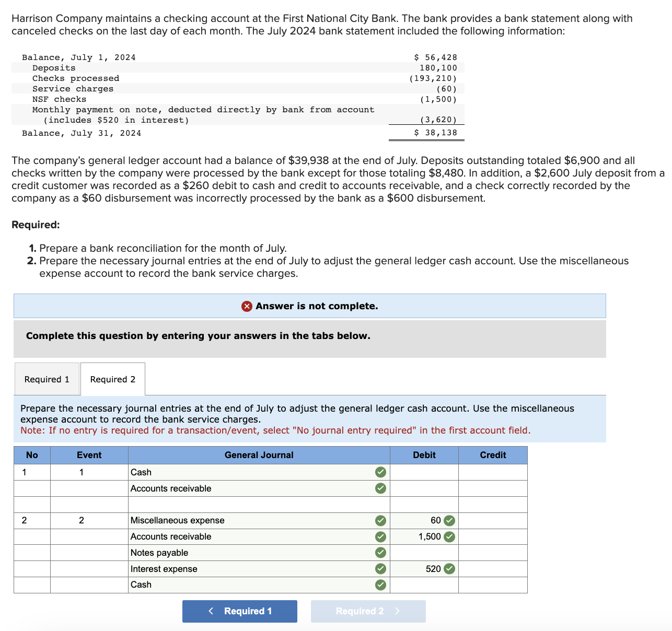Click the Credit column header
The image size is (672, 631).
click(x=493, y=455)
